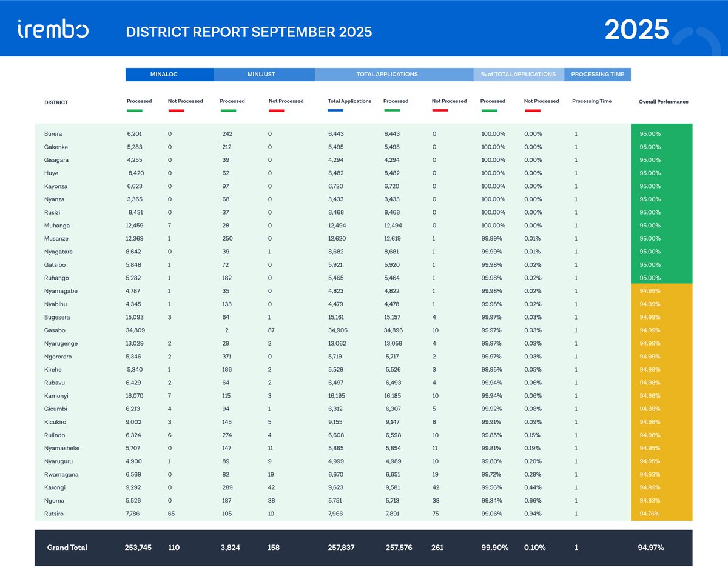Click the blue indicator under Total Applications
The width and height of the screenshot is (728, 576).
pyautogui.click(x=335, y=112)
